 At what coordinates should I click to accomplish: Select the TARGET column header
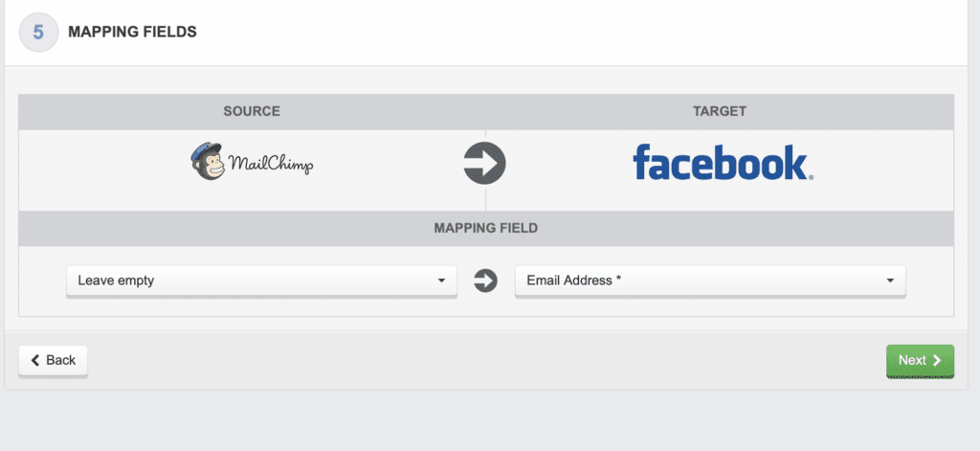click(720, 111)
